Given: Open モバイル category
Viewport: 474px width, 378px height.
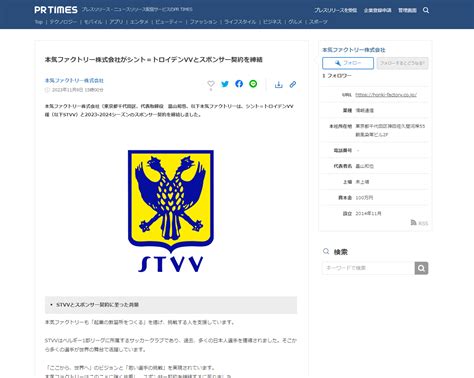Looking at the screenshot, I should point(93,22).
